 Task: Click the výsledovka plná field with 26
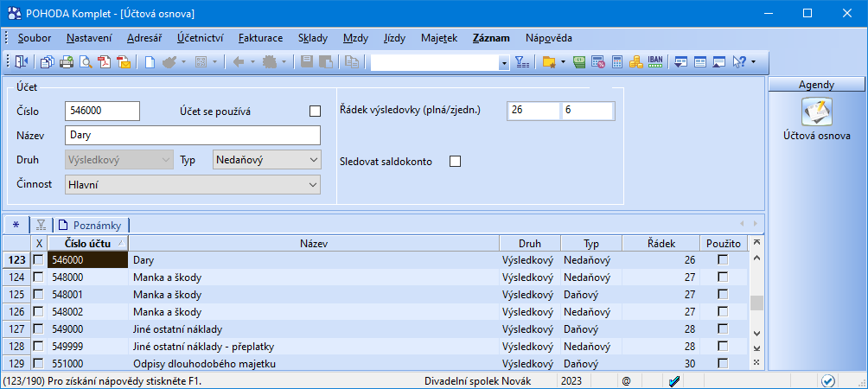tap(534, 111)
